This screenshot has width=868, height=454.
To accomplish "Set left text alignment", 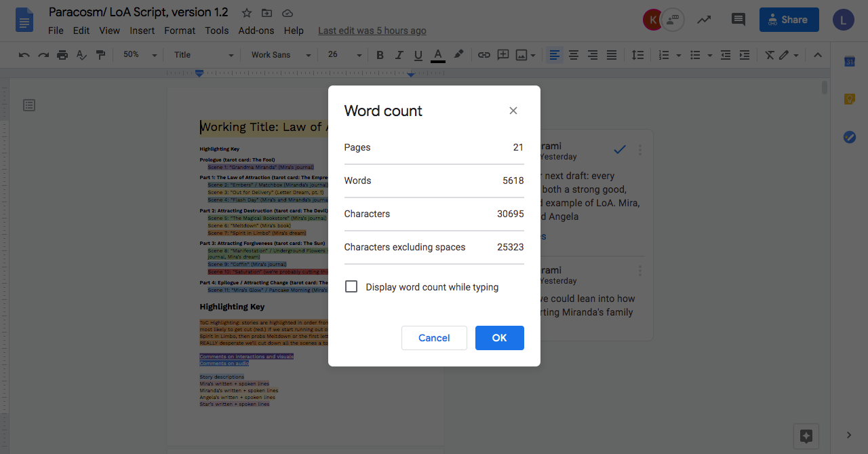I will coord(555,55).
